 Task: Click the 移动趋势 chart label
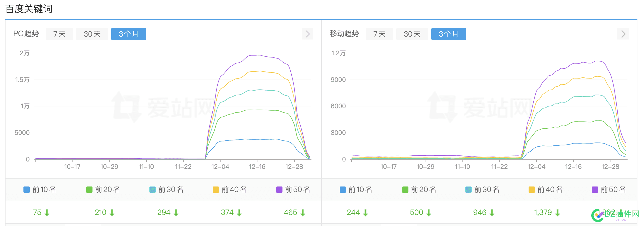point(344,34)
